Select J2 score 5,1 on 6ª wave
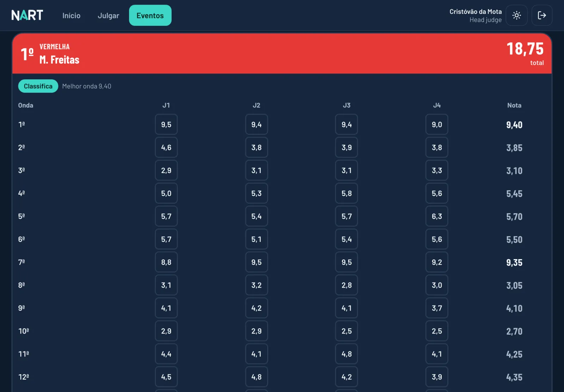The image size is (564, 392). tap(256, 239)
